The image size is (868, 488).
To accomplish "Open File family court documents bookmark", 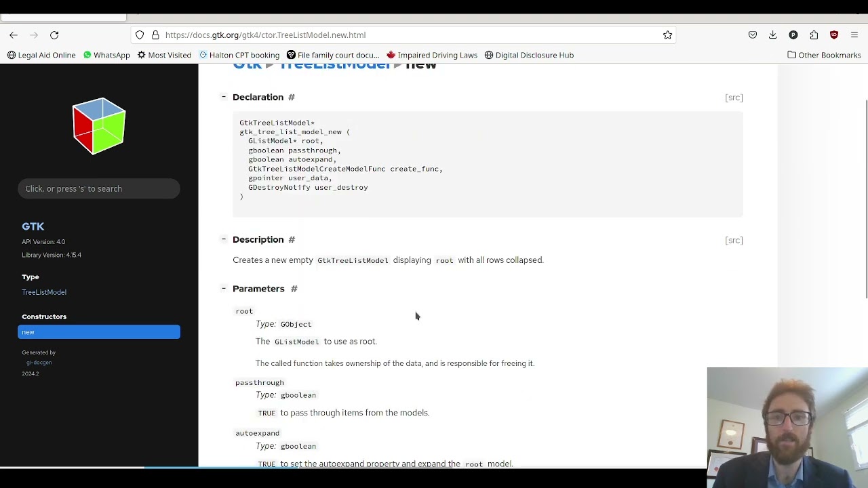I will click(x=333, y=55).
